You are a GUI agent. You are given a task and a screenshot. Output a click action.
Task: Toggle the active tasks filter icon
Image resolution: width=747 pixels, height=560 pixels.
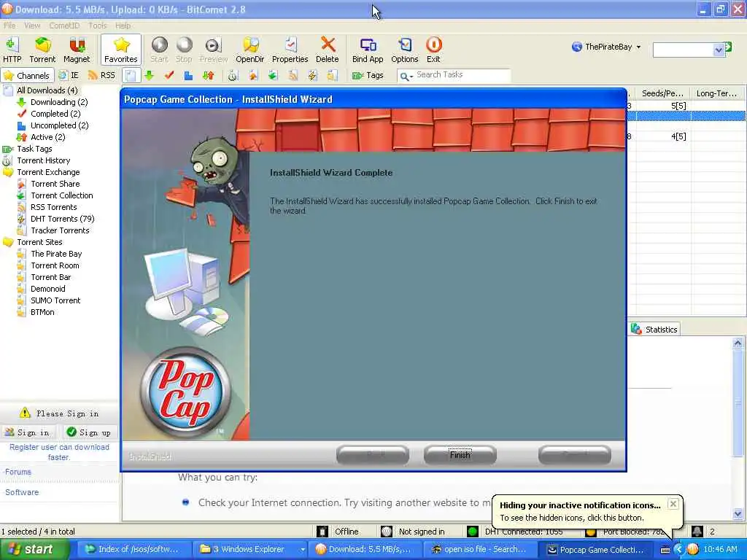click(x=208, y=75)
